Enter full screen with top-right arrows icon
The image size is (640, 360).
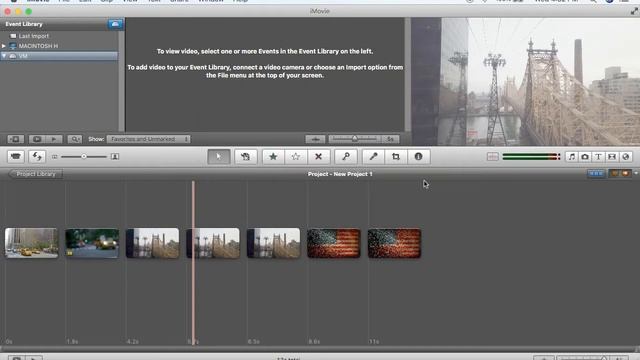634,11
